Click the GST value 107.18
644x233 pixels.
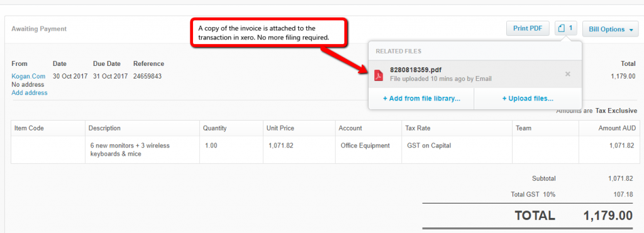pos(623,195)
